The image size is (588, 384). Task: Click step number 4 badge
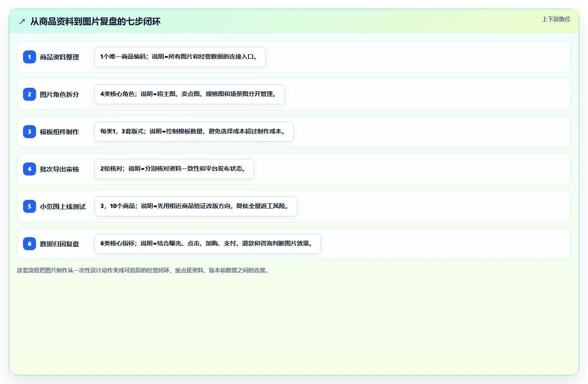coord(30,169)
